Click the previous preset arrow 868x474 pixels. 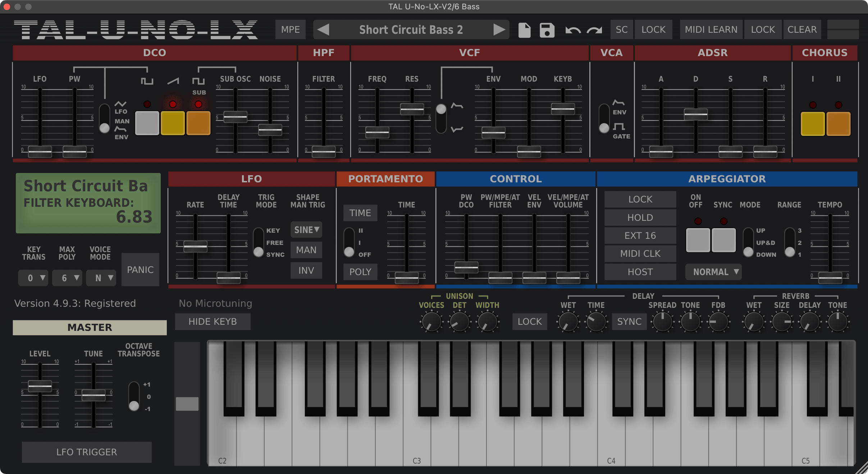point(324,29)
